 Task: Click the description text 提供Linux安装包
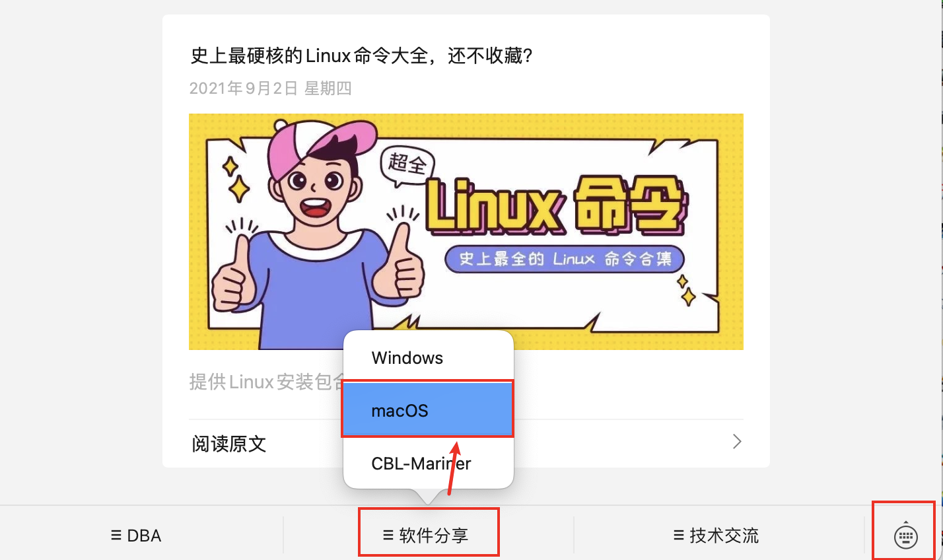point(266,382)
